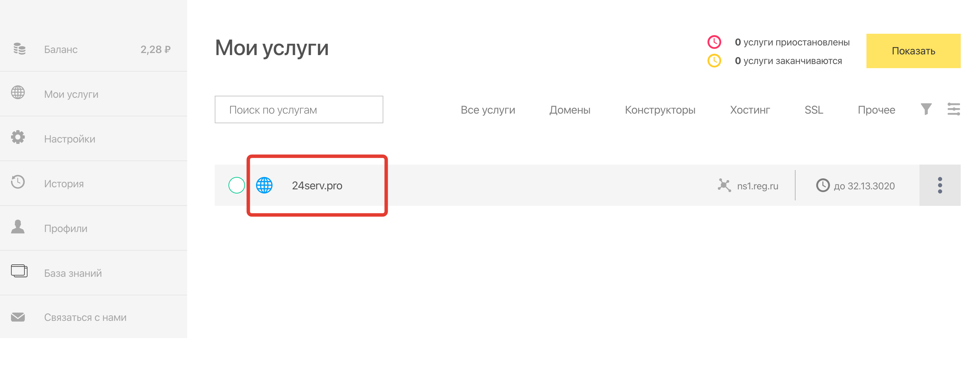Click the ns1.reg.ru DNS server link
The width and height of the screenshot is (980, 367).
(757, 186)
